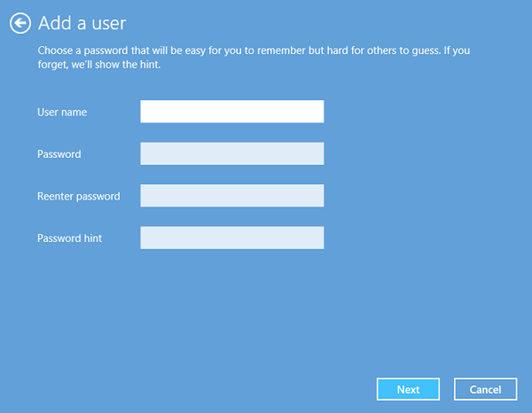Abort adding a user with Cancel
Image resolution: width=532 pixels, height=413 pixels.
coord(485,389)
